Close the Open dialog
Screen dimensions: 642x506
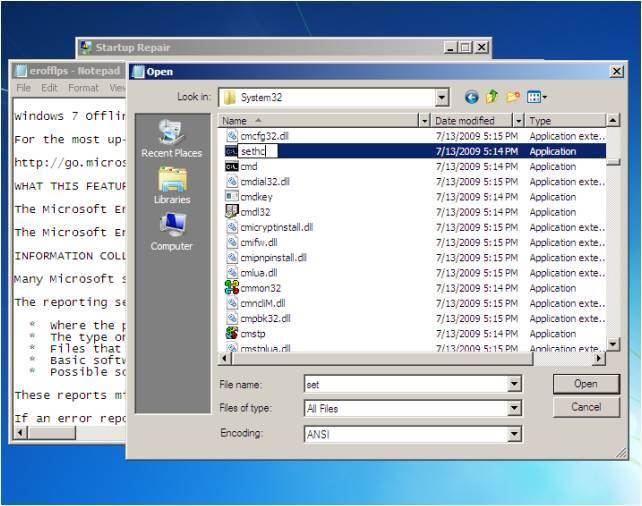pyautogui.click(x=617, y=72)
